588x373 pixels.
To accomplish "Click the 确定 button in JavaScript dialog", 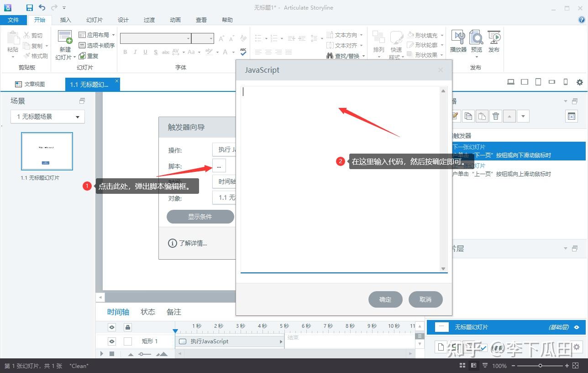I will click(385, 299).
